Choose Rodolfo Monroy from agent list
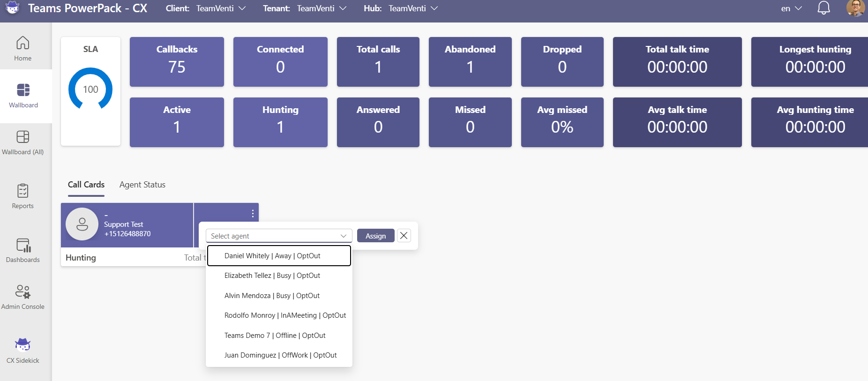 tap(279, 315)
